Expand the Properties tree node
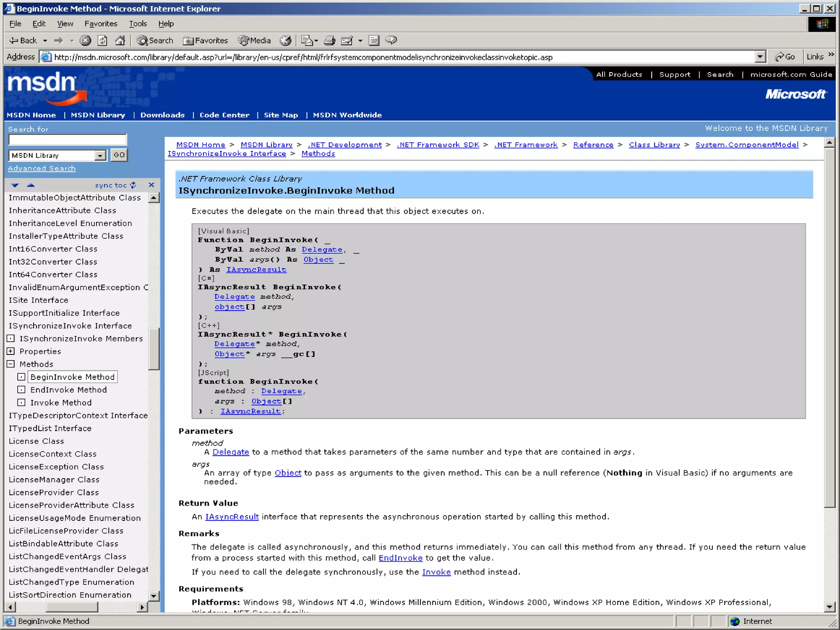 point(11,351)
